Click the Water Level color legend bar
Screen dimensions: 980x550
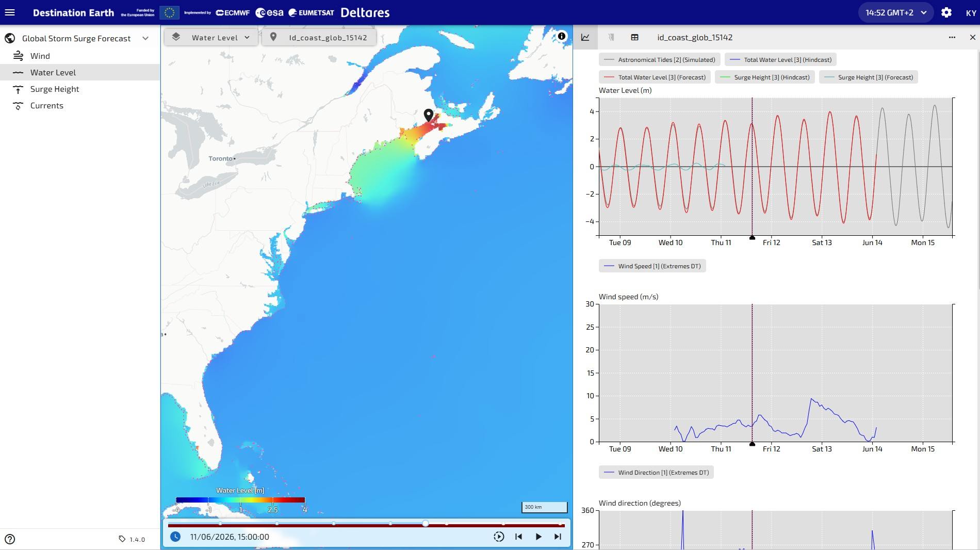pos(240,500)
